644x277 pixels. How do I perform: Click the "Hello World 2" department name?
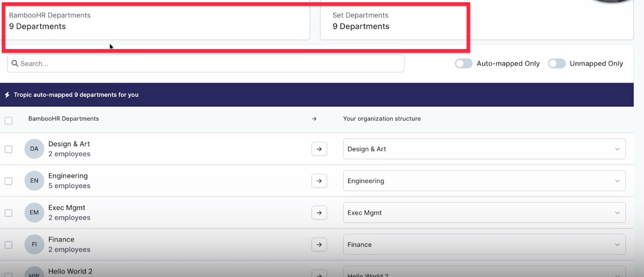[x=70, y=271]
